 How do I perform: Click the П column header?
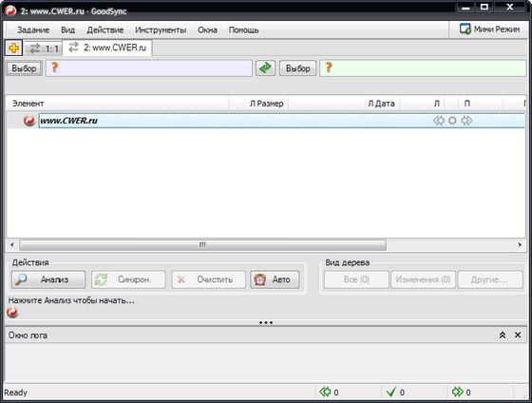[481, 104]
